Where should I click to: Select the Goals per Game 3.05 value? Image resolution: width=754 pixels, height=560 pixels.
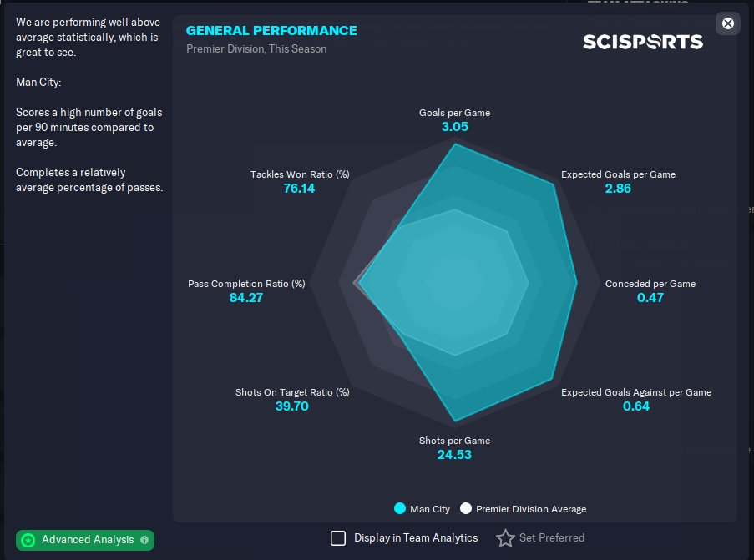(454, 126)
